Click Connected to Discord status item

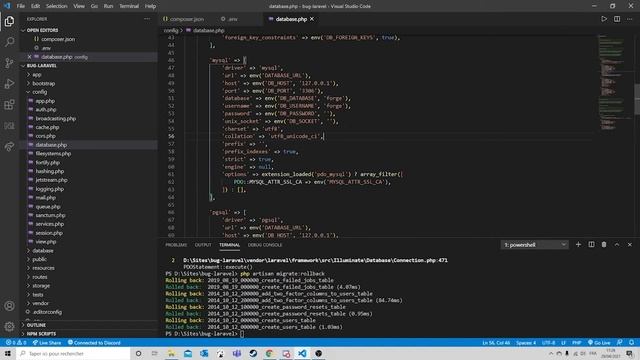[94, 342]
